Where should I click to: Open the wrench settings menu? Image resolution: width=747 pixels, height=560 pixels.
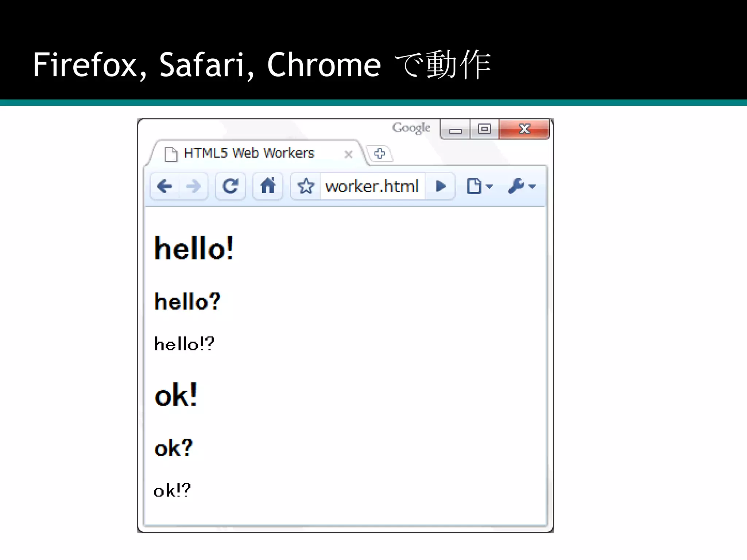[x=522, y=186]
